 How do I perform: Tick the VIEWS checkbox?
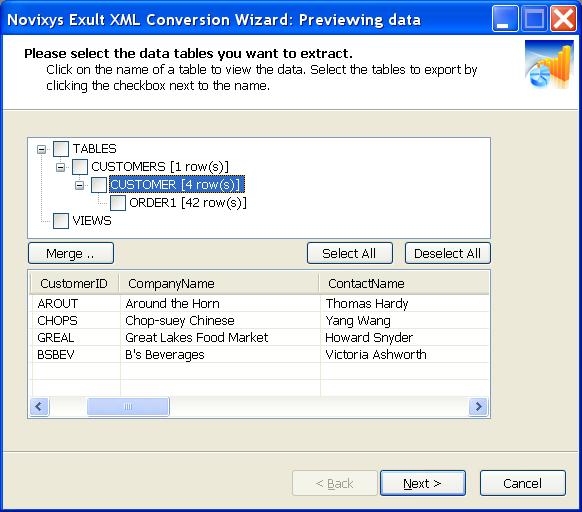point(61,221)
